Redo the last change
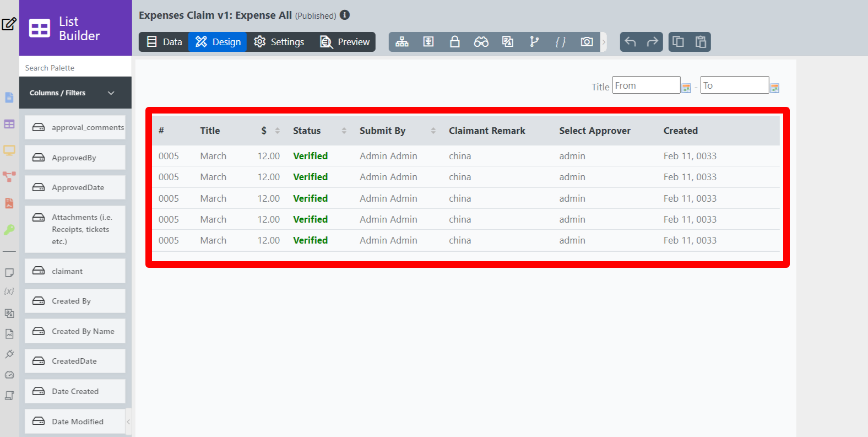 coord(653,42)
